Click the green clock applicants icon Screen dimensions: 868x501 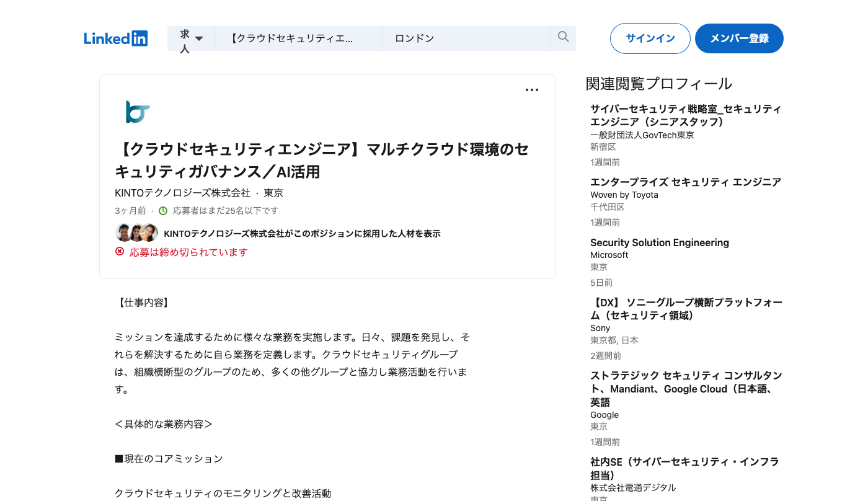click(163, 211)
